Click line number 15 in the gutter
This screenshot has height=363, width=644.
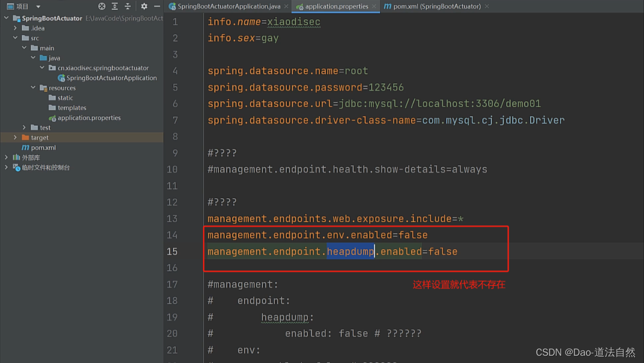click(172, 251)
